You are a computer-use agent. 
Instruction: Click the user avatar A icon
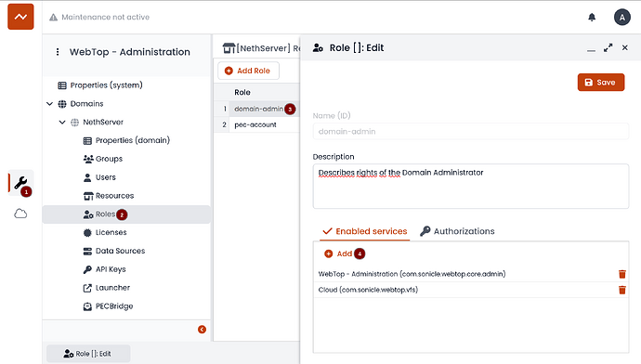tap(621, 17)
